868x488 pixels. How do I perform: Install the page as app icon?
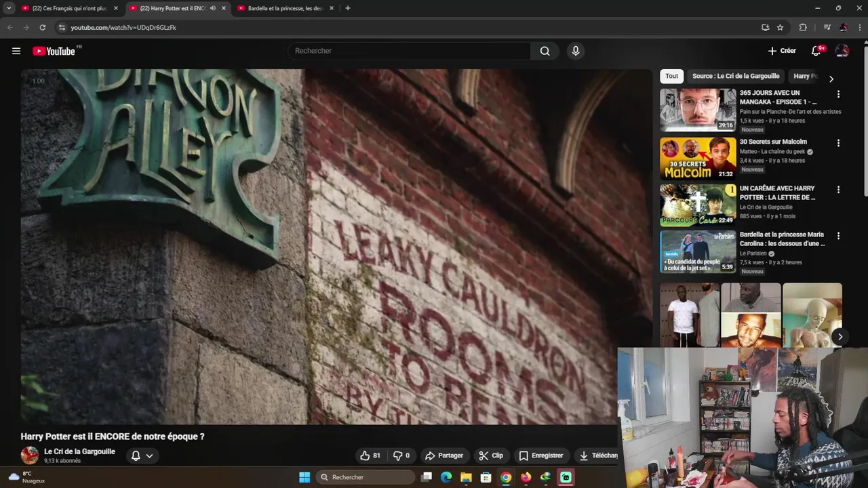click(765, 27)
